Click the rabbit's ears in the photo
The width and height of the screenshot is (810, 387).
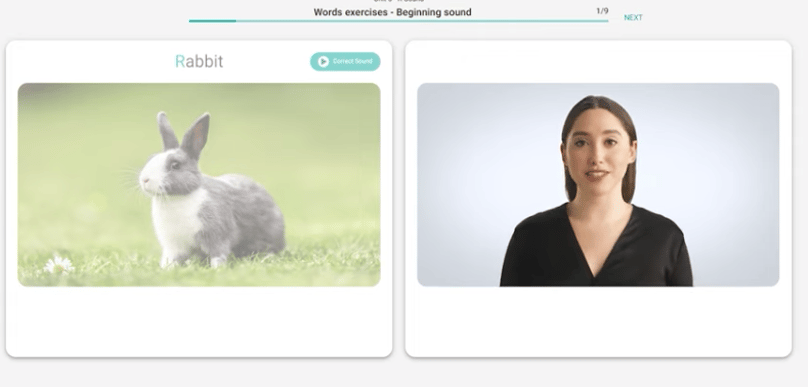click(x=184, y=133)
